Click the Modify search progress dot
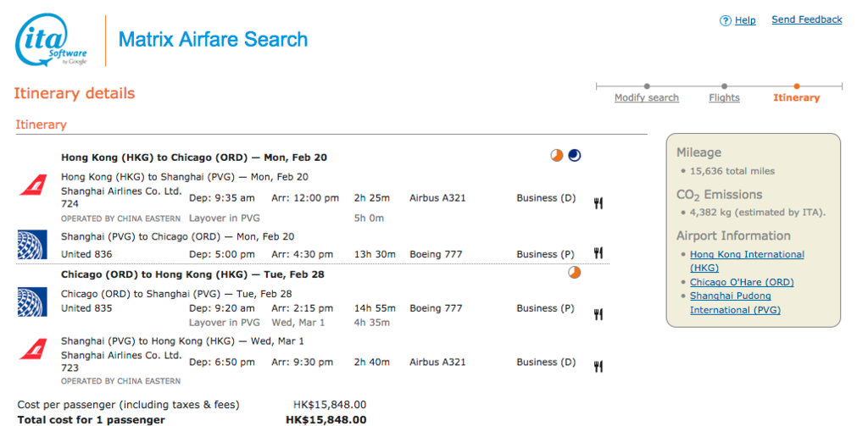The image size is (868, 426). point(647,86)
